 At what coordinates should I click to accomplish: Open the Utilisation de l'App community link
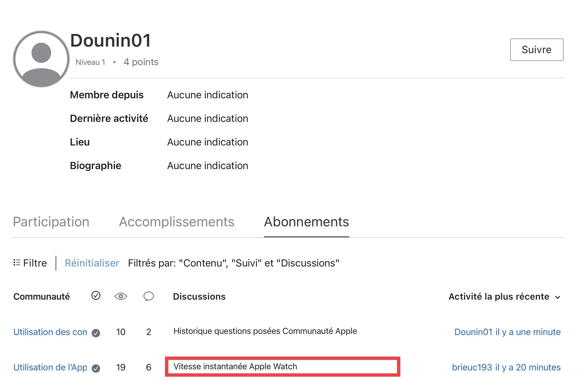[50, 367]
